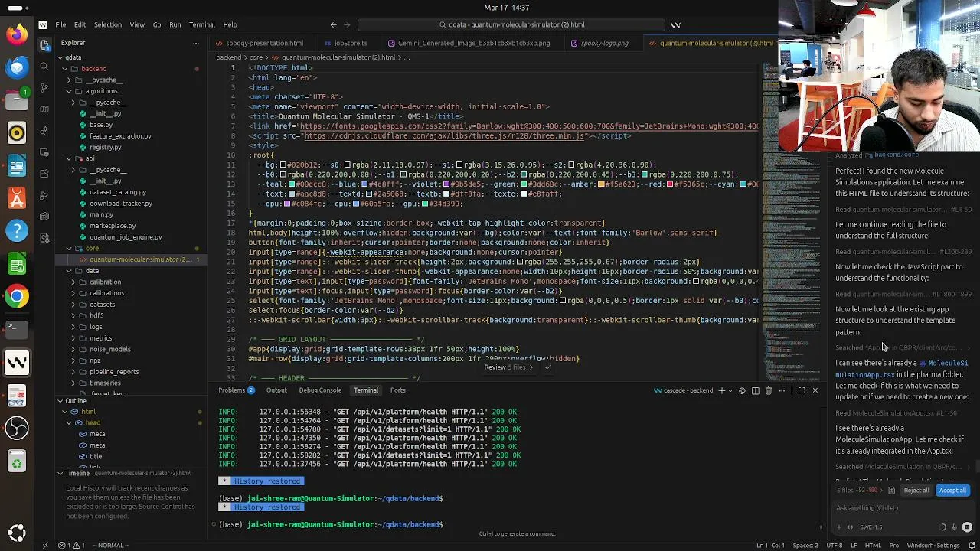980x551 pixels.
Task: Click HTML language mode in status bar
Action: pyautogui.click(x=872, y=545)
